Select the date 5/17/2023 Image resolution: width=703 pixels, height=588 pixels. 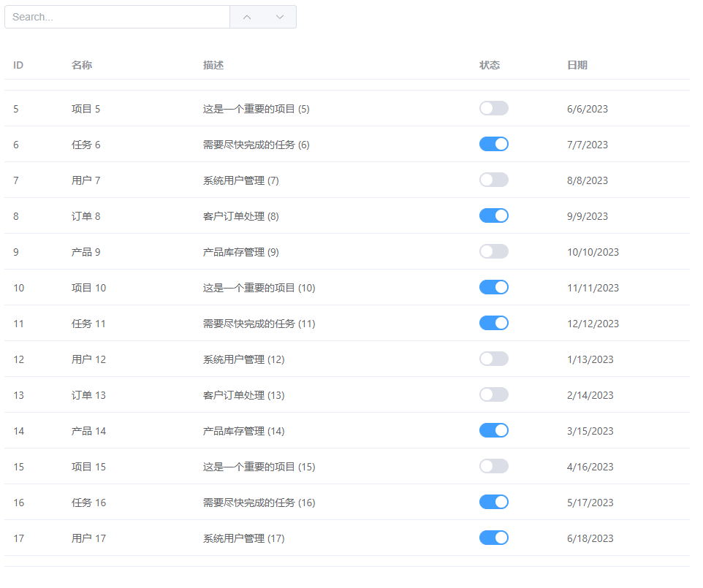point(590,503)
